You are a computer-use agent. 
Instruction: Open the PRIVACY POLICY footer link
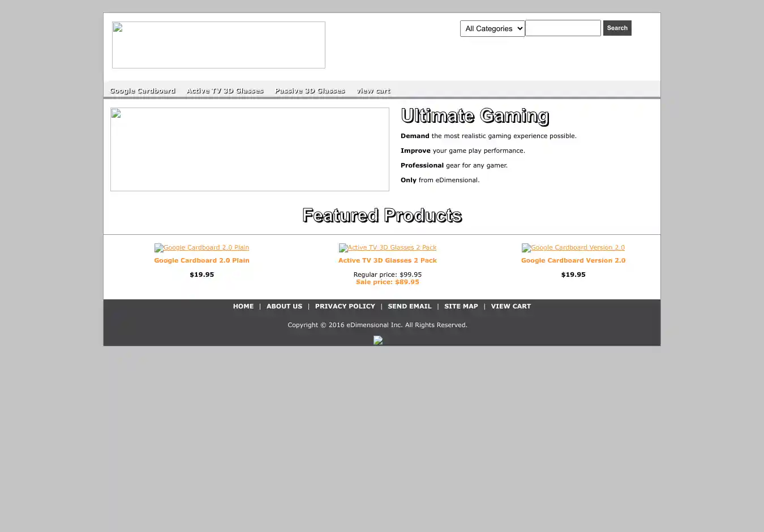345,306
